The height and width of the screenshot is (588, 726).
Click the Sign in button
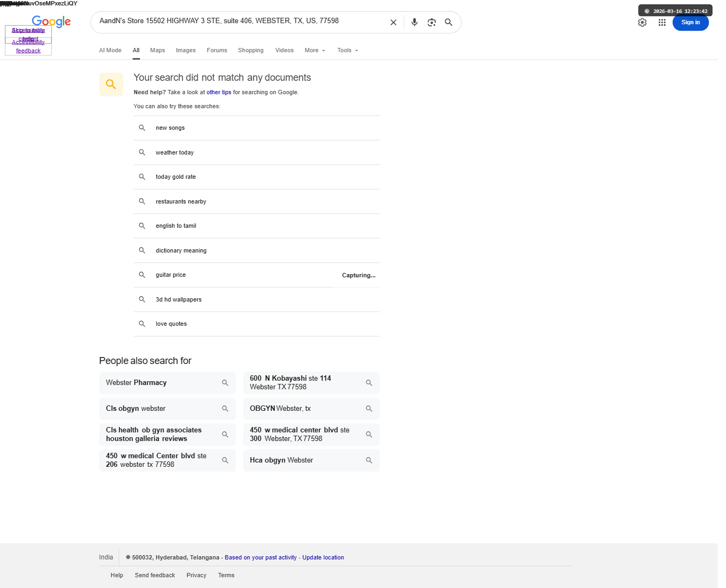[x=690, y=23]
